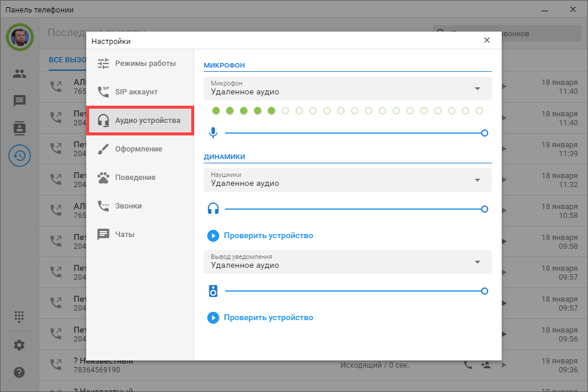This screenshot has width=588, height=392.
Task: Click the microphone volume slider handle
Action: [x=485, y=133]
